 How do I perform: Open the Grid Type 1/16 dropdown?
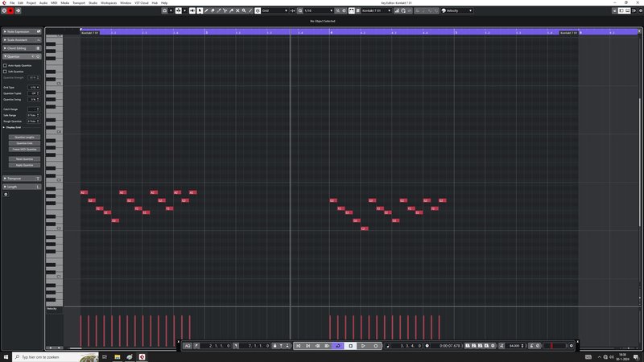coord(34,88)
